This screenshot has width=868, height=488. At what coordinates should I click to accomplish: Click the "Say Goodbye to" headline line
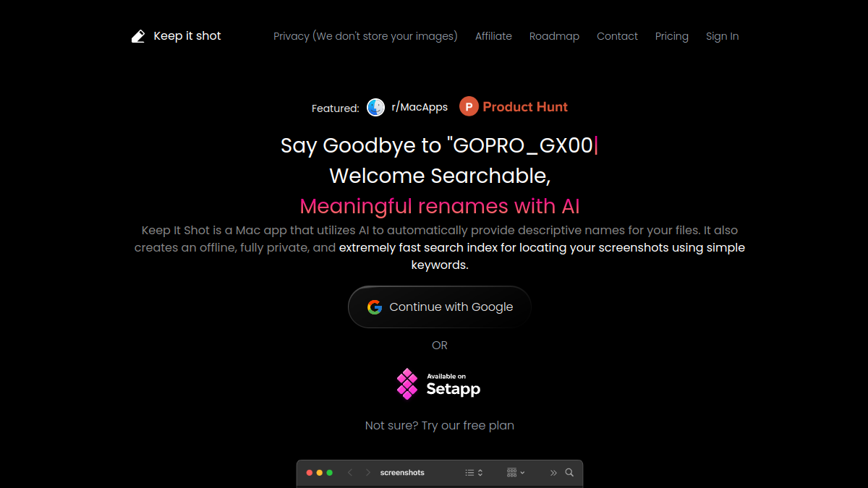tap(439, 146)
